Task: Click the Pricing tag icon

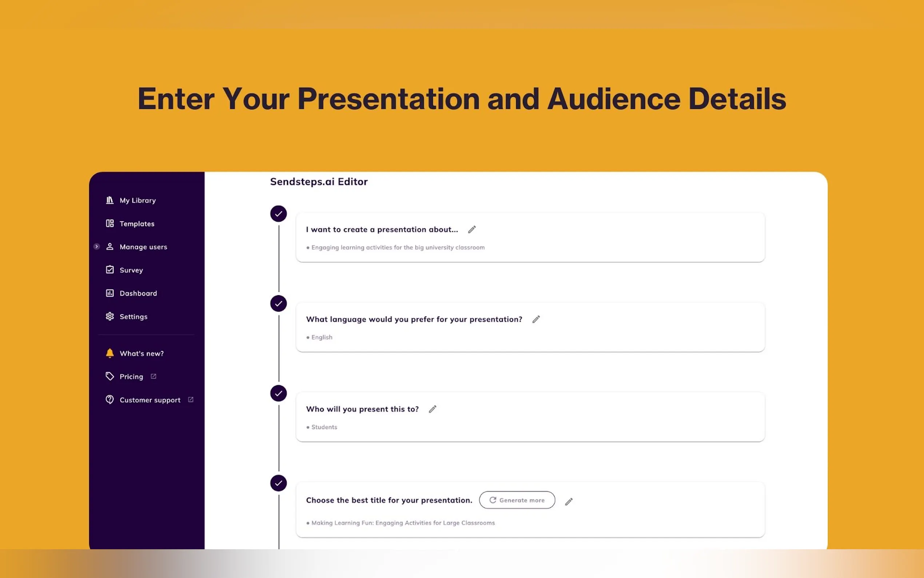Action: (109, 376)
